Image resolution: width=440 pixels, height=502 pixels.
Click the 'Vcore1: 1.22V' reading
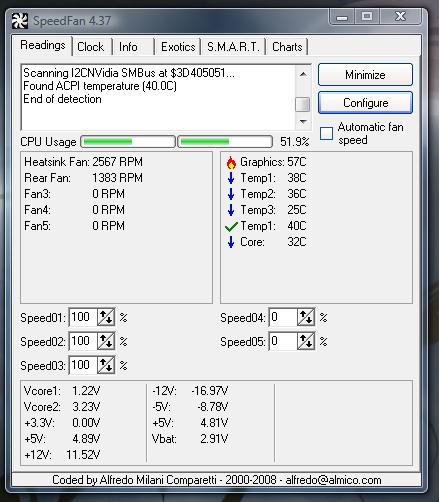point(62,391)
